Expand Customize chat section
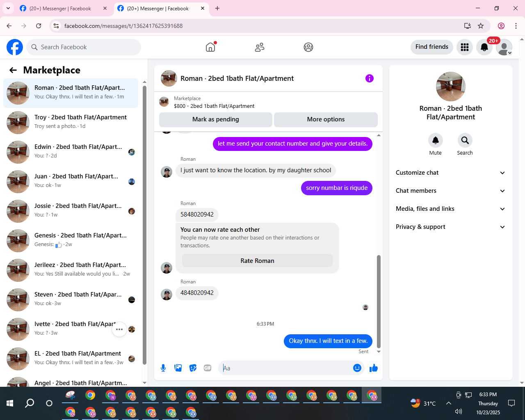The height and width of the screenshot is (420, 525). tap(451, 173)
